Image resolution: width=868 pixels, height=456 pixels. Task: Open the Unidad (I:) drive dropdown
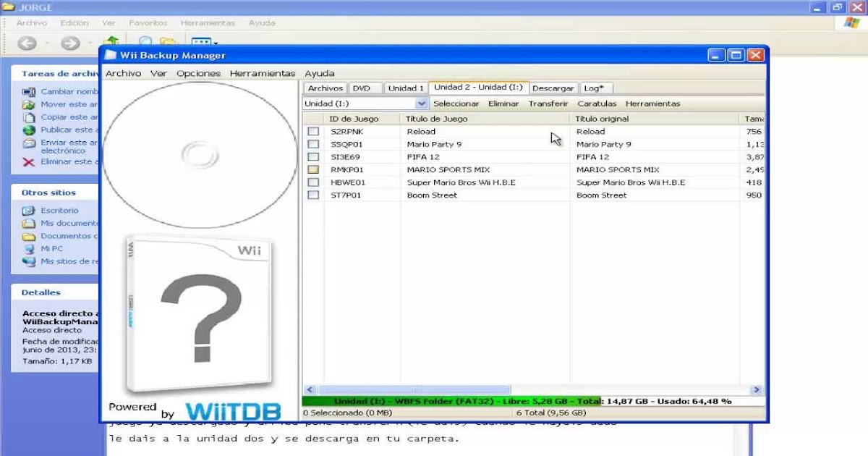pos(422,104)
